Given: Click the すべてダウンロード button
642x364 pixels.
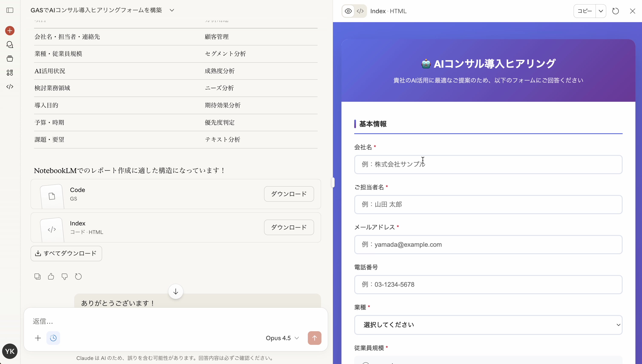Looking at the screenshot, I should pos(66,253).
